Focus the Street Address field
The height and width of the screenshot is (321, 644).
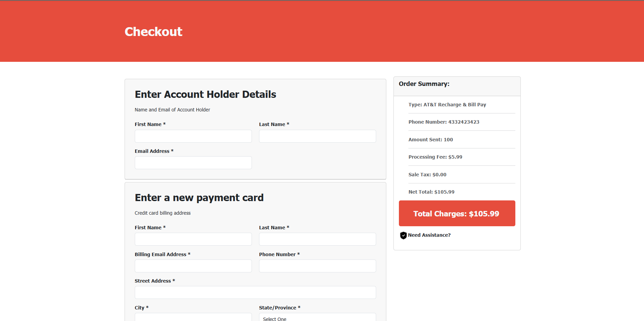click(255, 292)
